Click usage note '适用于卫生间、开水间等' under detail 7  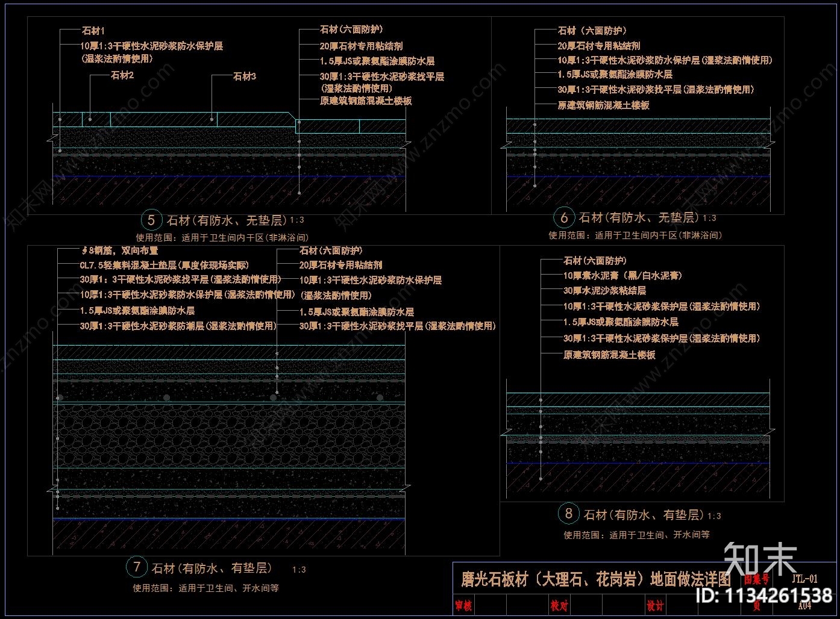coord(229,588)
